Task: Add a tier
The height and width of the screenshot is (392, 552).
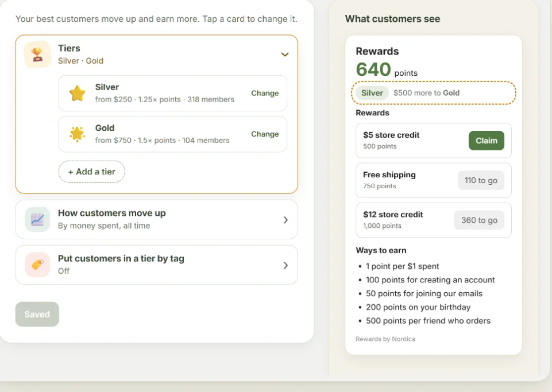Action: 91,172
